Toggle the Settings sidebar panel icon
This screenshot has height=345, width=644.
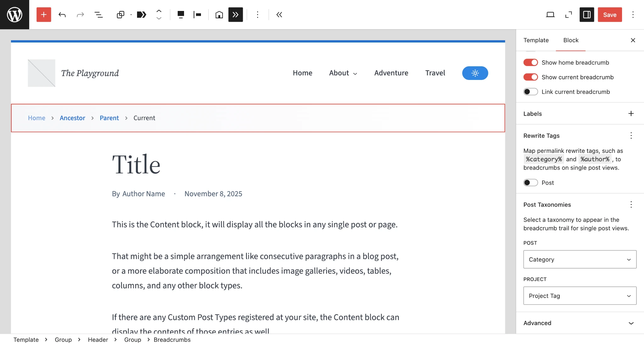tap(586, 14)
